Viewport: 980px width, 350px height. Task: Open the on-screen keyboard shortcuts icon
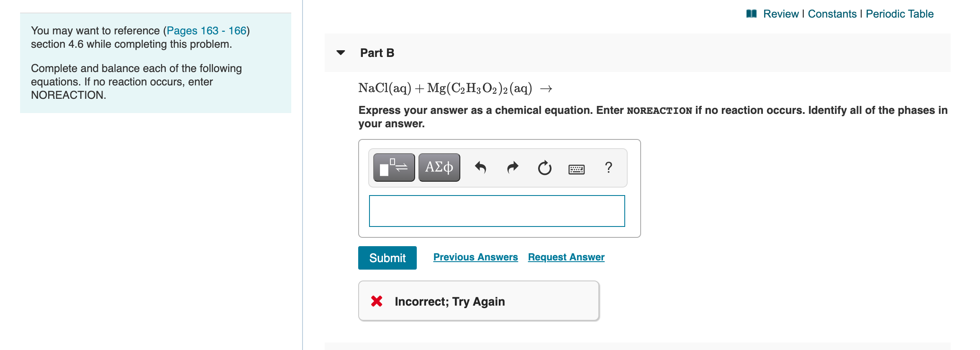[x=576, y=168]
